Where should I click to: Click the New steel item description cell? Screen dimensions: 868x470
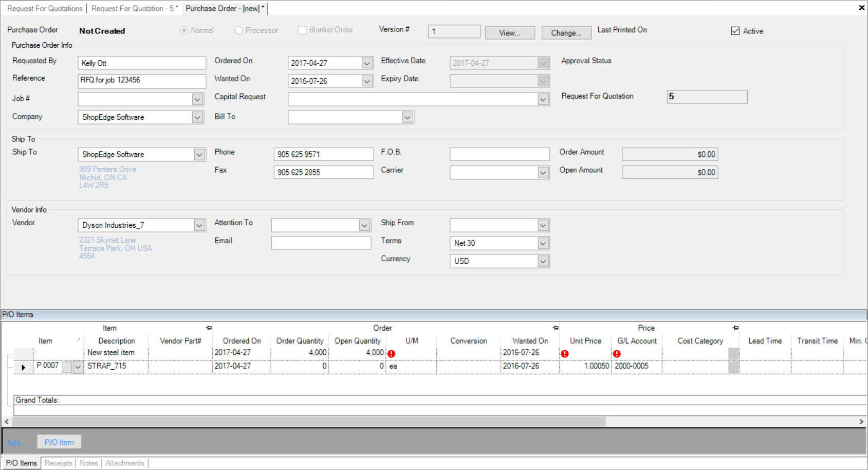(117, 353)
